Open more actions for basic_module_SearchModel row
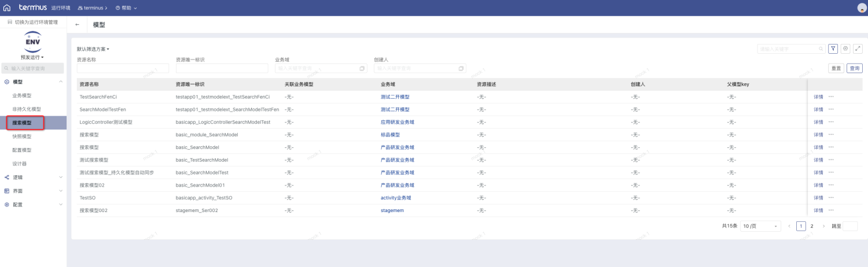 [x=831, y=135]
